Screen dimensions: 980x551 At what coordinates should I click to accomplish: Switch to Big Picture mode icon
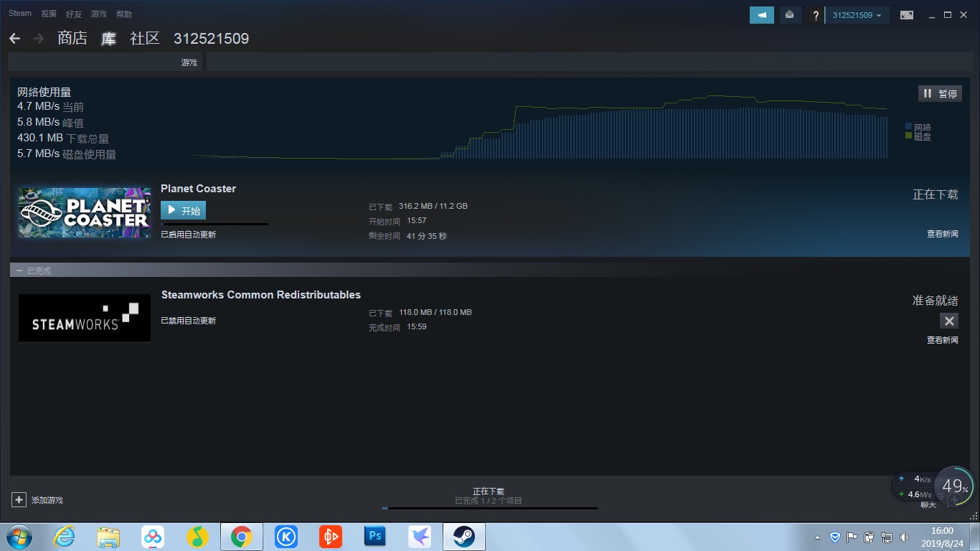click(907, 15)
